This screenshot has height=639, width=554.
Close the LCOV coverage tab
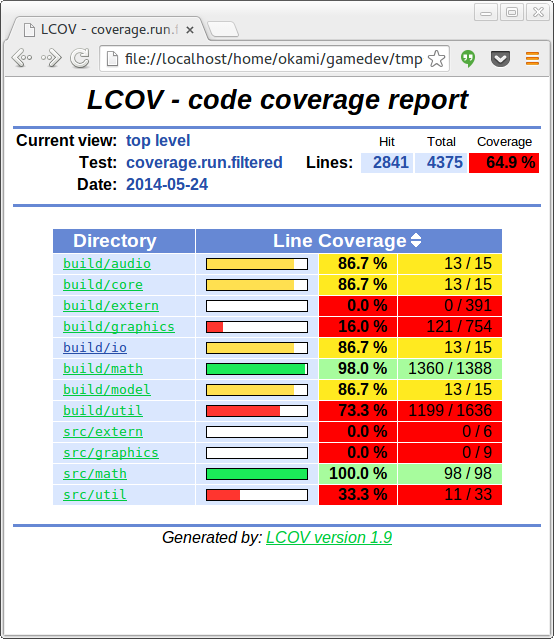[190, 30]
